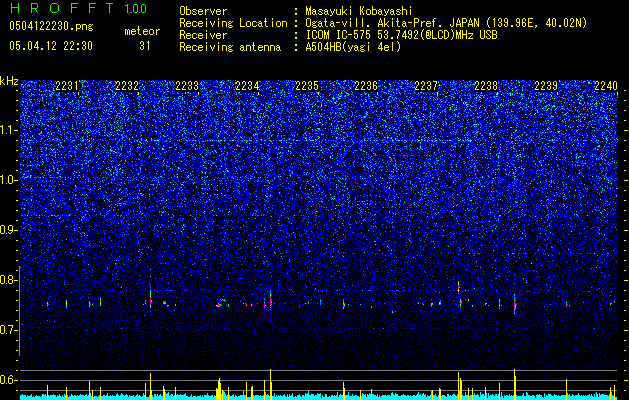Click the 2239 time marker
Viewport: 629px width, 400px height.
(x=546, y=86)
